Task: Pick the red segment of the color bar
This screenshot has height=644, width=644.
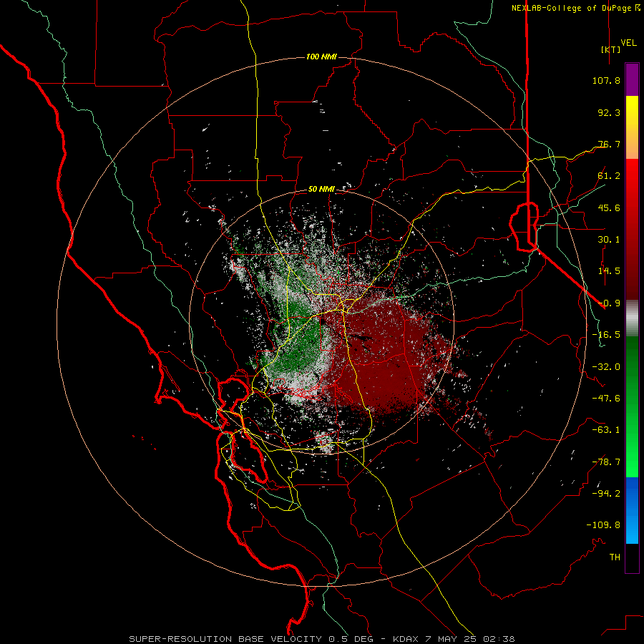Action: click(x=632, y=229)
